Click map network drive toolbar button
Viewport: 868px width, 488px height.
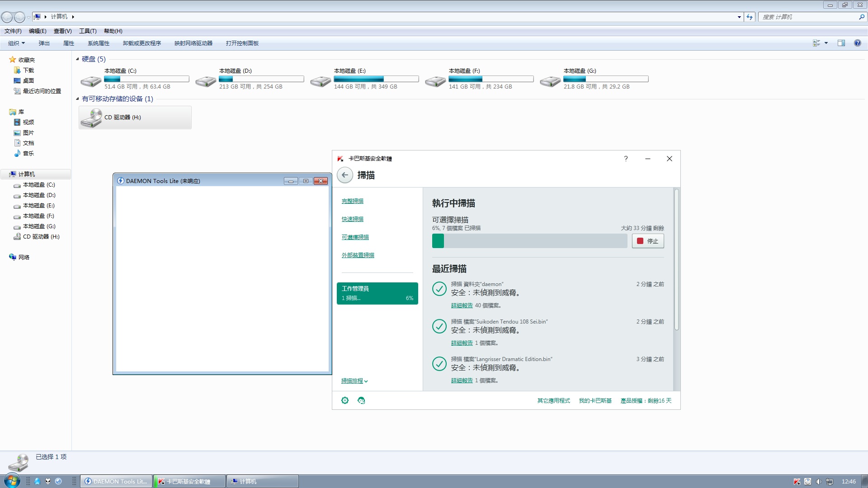click(x=193, y=43)
